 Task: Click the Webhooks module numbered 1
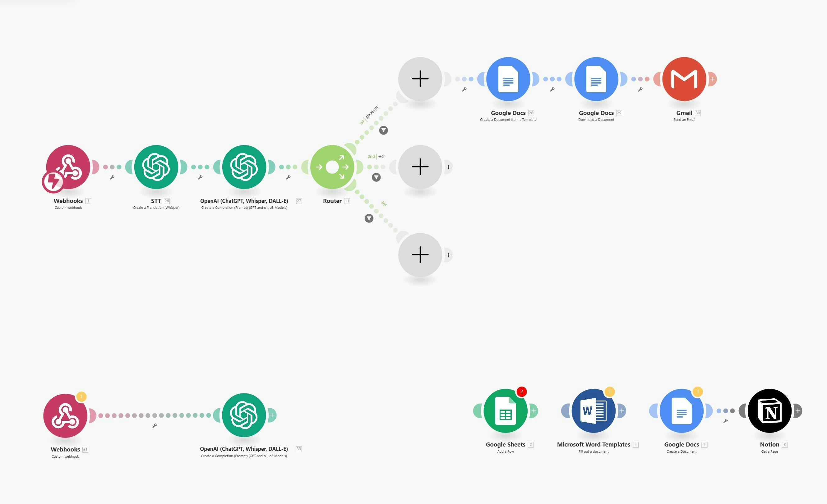(x=68, y=167)
